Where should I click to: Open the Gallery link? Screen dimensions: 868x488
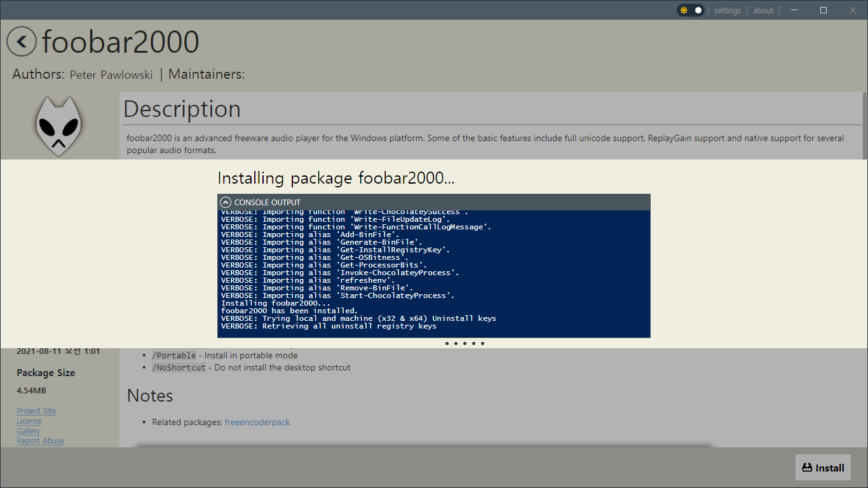tap(29, 431)
